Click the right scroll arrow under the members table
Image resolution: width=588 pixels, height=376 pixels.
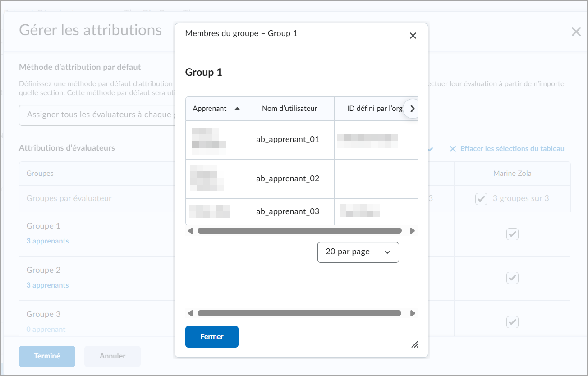click(x=413, y=230)
